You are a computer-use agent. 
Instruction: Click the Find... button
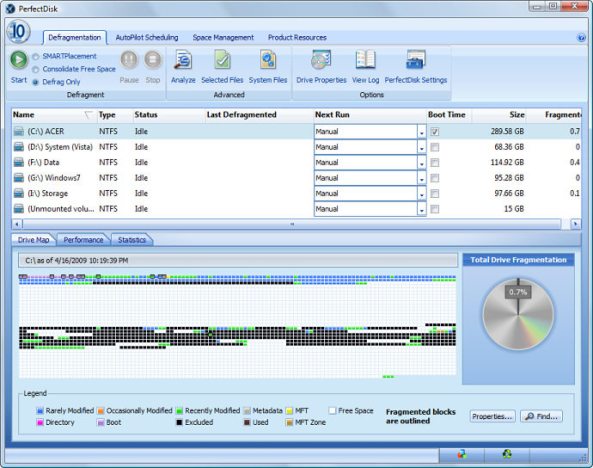[x=541, y=416]
